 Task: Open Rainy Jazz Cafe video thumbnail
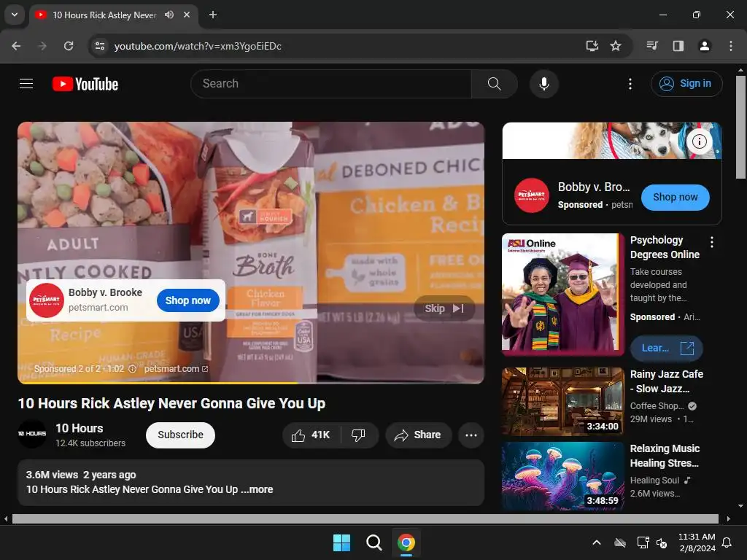coord(562,402)
